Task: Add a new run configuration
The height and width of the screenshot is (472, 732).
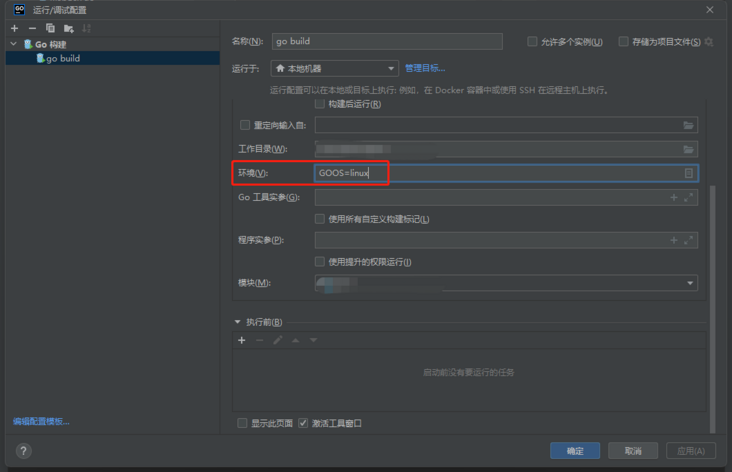Action: (14, 28)
